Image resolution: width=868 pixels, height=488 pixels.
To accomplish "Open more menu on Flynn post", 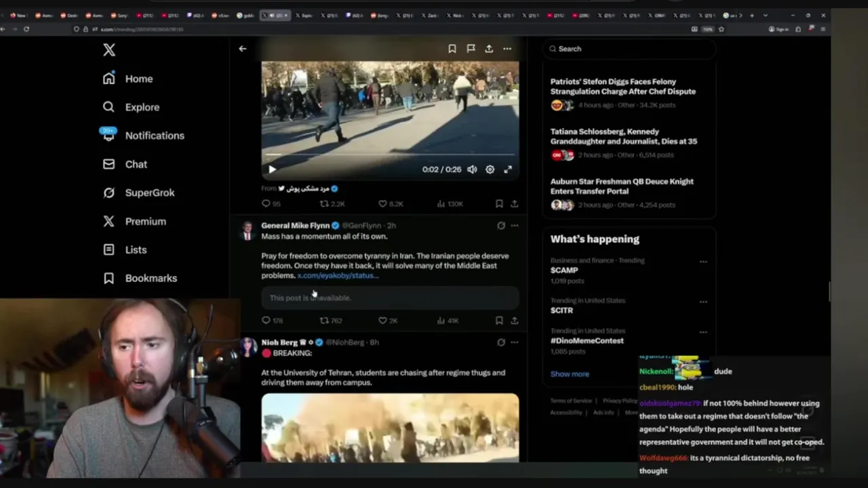I will point(515,226).
